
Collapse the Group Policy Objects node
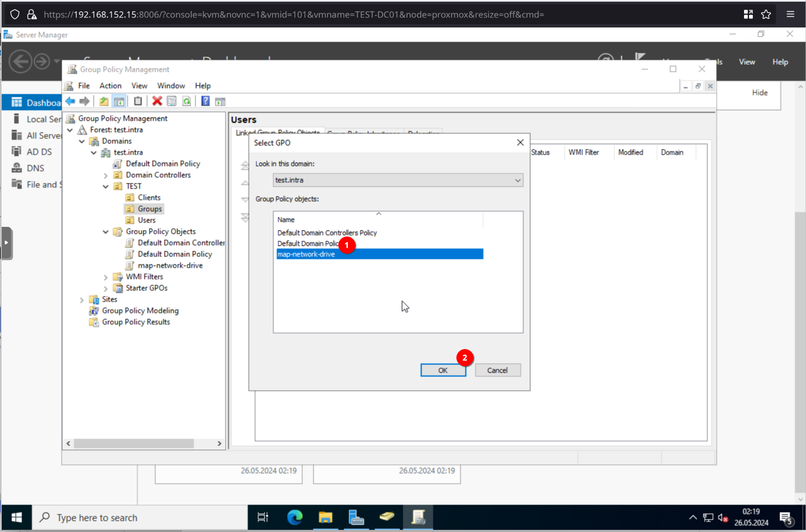(x=106, y=232)
